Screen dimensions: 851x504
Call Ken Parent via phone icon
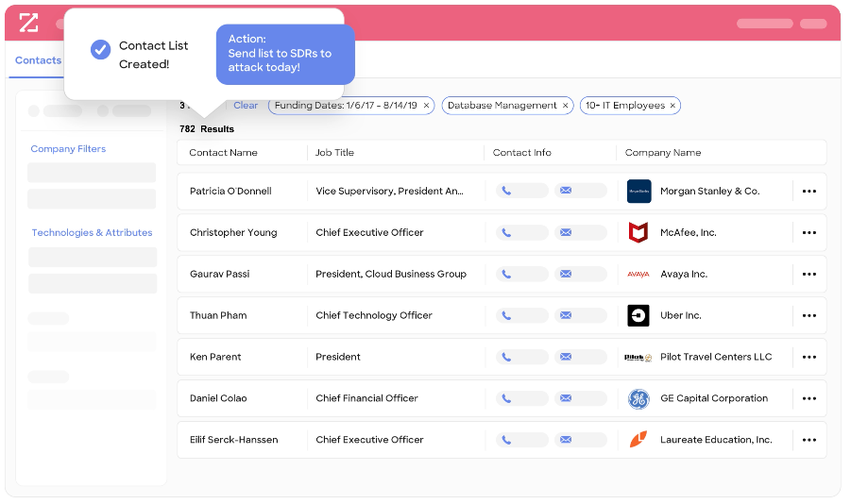(506, 357)
